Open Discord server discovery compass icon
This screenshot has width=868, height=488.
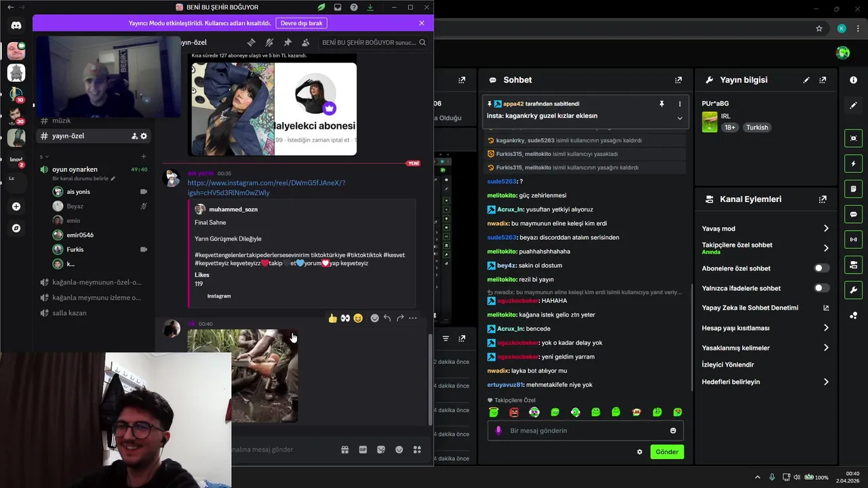(x=16, y=228)
